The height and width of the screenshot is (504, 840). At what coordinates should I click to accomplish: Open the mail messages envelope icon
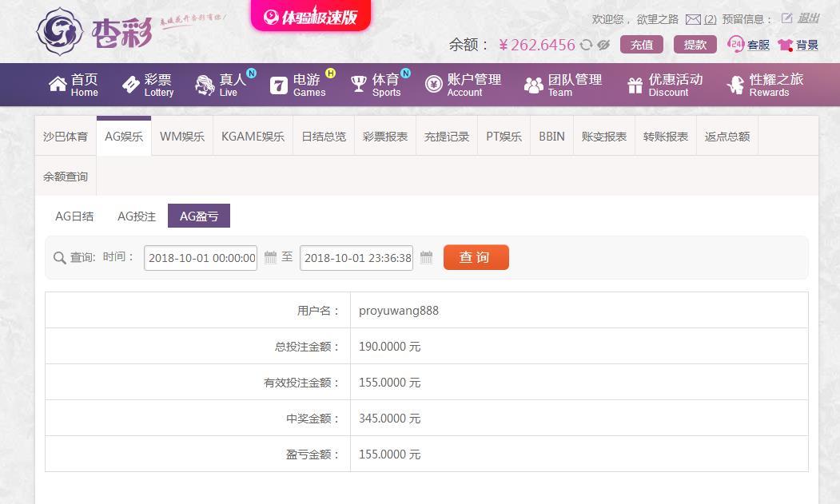(693, 19)
